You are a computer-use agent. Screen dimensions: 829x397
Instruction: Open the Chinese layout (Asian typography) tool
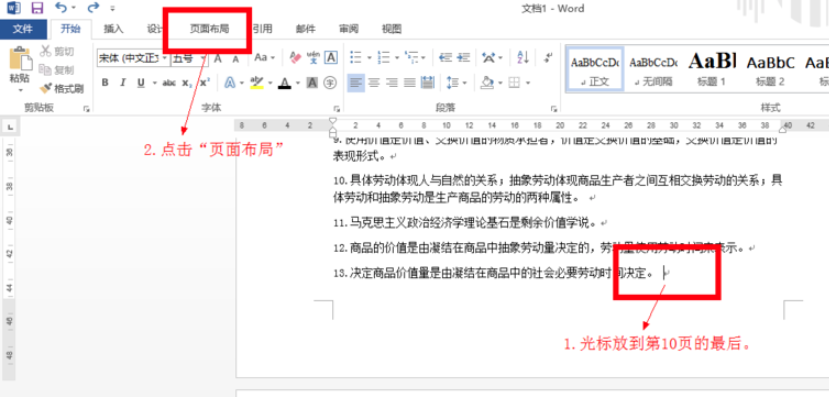(x=488, y=57)
